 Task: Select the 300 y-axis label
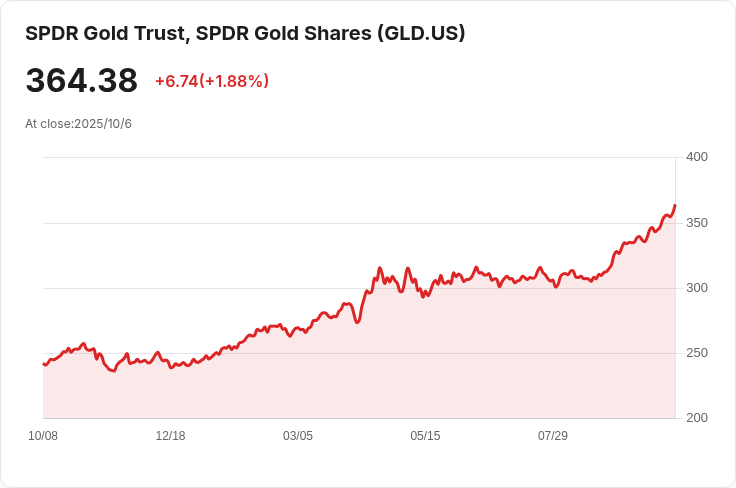[x=696, y=288]
